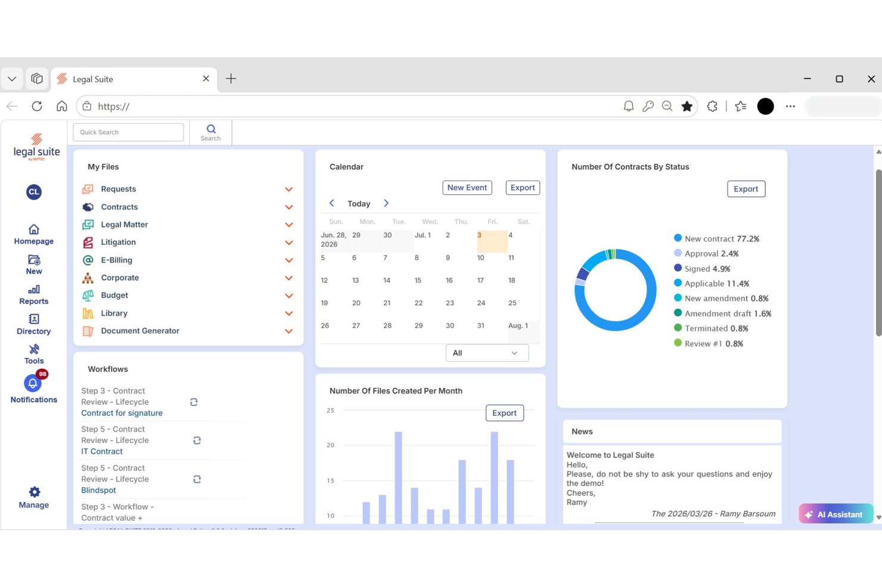The width and height of the screenshot is (882, 588).
Task: Click the New file sidebar icon
Action: [34, 260]
